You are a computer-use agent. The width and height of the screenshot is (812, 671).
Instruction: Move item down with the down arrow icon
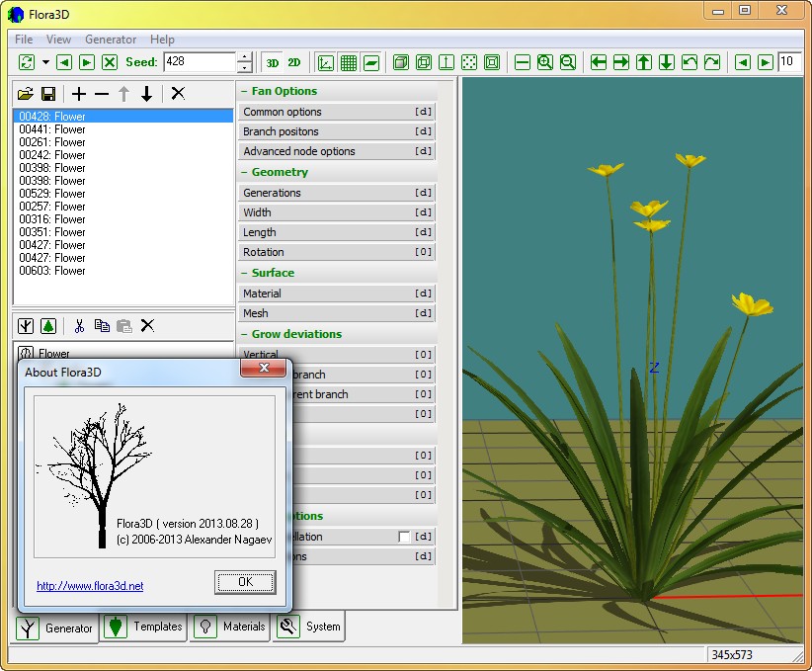[147, 94]
